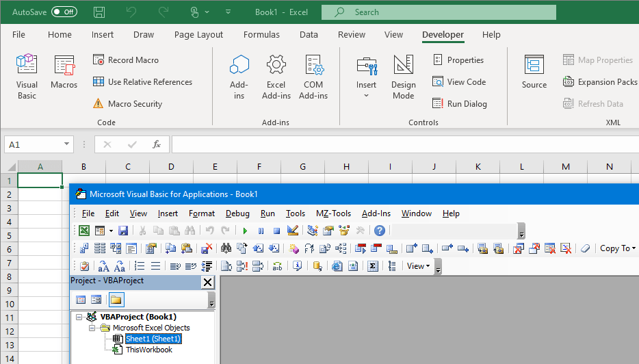Click the a=b replace icon
The height and width of the screenshot is (364, 639).
[x=277, y=266]
